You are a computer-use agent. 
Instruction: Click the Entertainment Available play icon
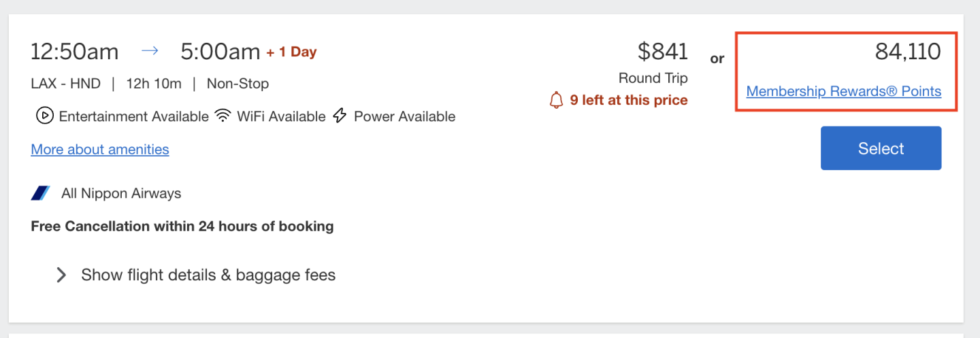(x=44, y=116)
